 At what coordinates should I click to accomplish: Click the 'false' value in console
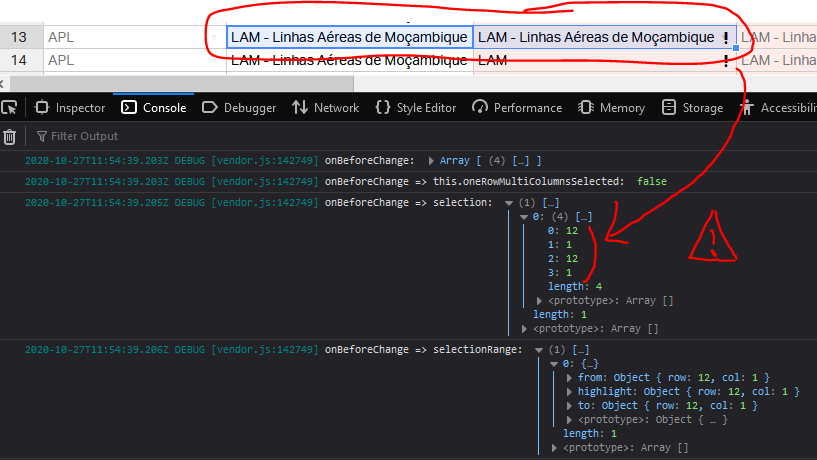point(651,182)
